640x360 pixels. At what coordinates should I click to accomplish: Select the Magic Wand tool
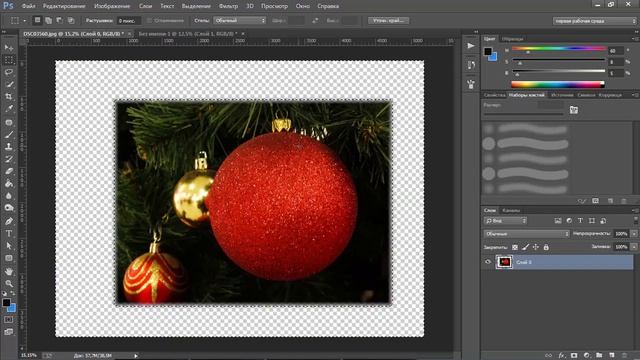9,84
